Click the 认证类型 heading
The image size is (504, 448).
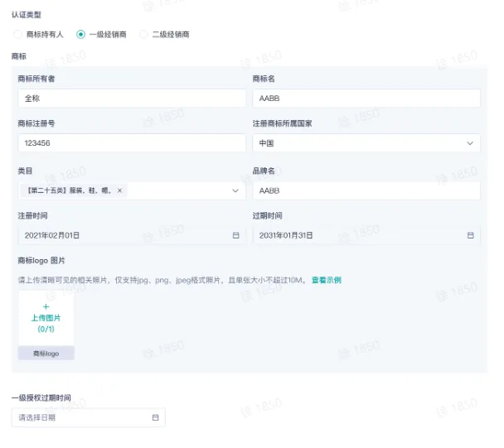[27, 15]
